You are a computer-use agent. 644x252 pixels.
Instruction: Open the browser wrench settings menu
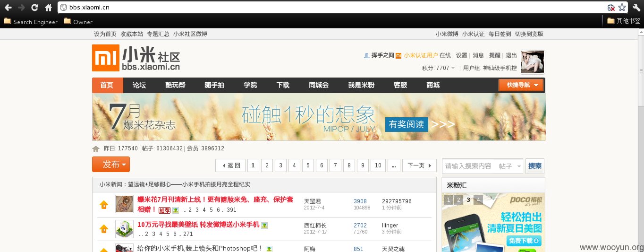[x=636, y=8]
